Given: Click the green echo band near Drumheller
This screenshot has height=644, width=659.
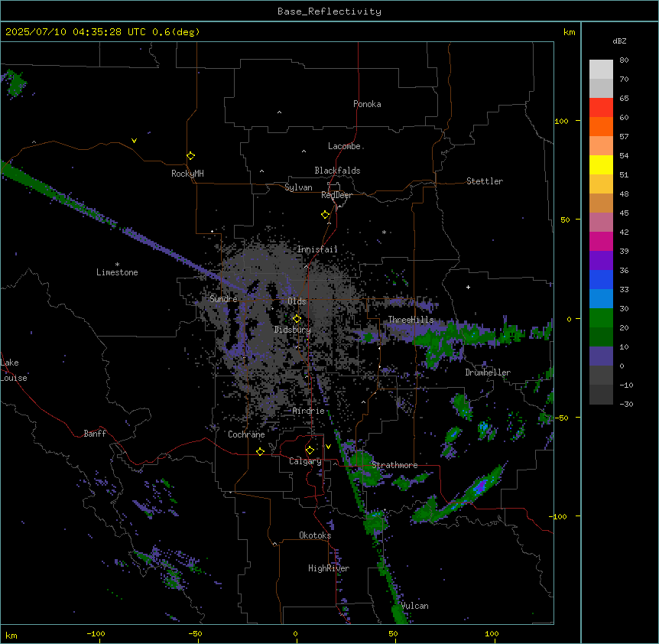Looking at the screenshot, I should point(463,336).
